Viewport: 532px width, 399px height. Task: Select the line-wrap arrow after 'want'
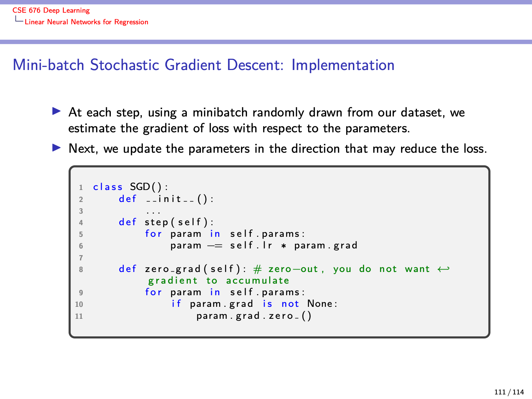pyautogui.click(x=443, y=269)
